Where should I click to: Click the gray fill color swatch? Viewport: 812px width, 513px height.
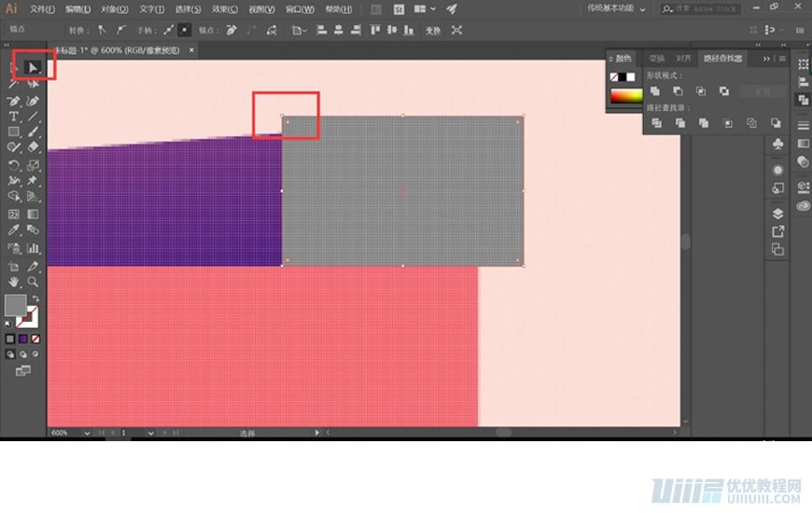tap(16, 305)
